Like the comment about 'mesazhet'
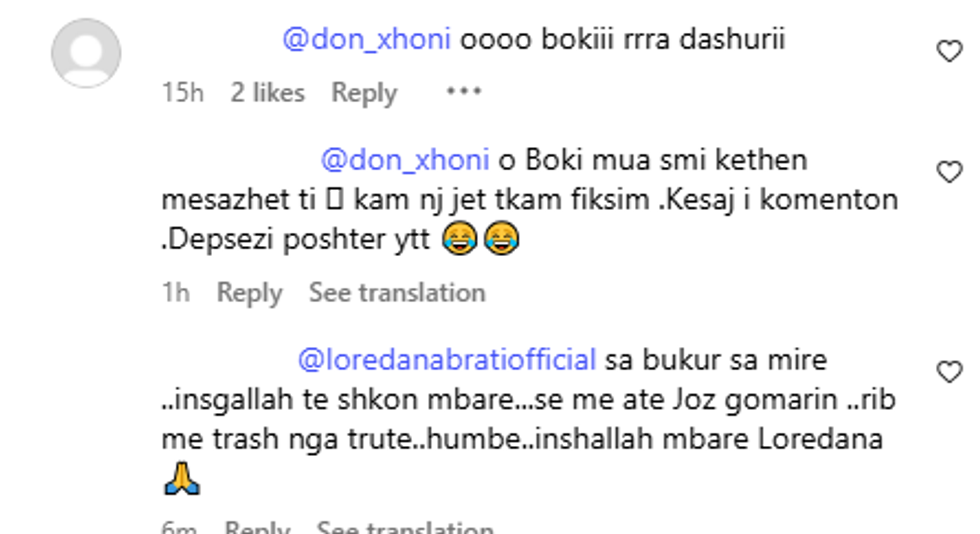This screenshot has width=980, height=534. tap(948, 172)
